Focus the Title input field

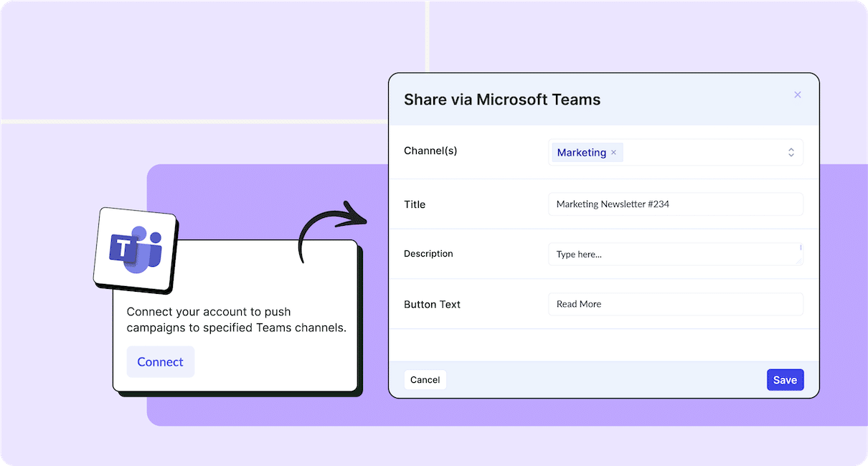point(676,204)
